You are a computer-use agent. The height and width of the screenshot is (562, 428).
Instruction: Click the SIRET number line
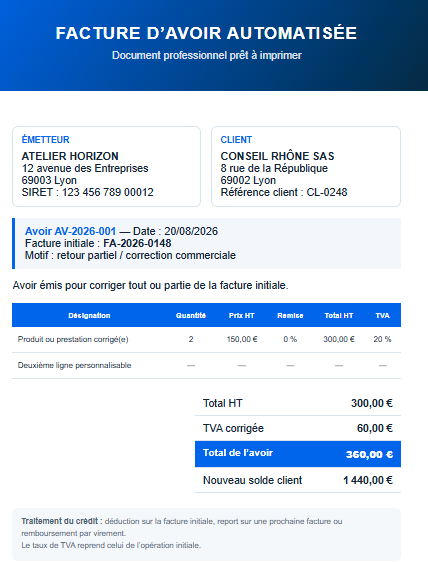click(x=87, y=192)
